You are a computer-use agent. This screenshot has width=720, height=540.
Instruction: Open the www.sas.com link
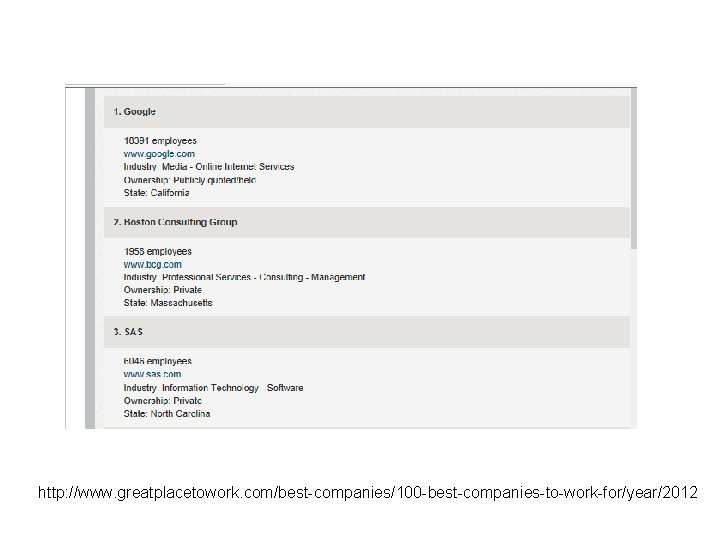[x=152, y=374]
